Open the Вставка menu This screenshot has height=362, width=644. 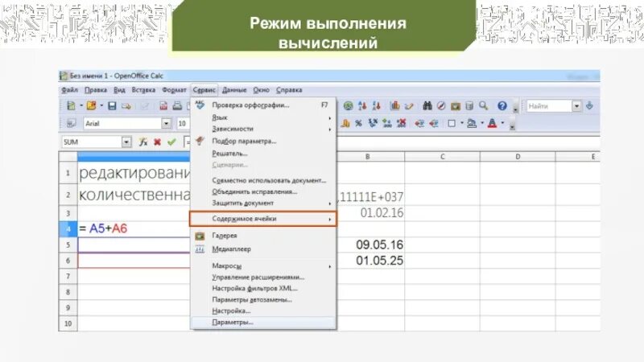143,90
